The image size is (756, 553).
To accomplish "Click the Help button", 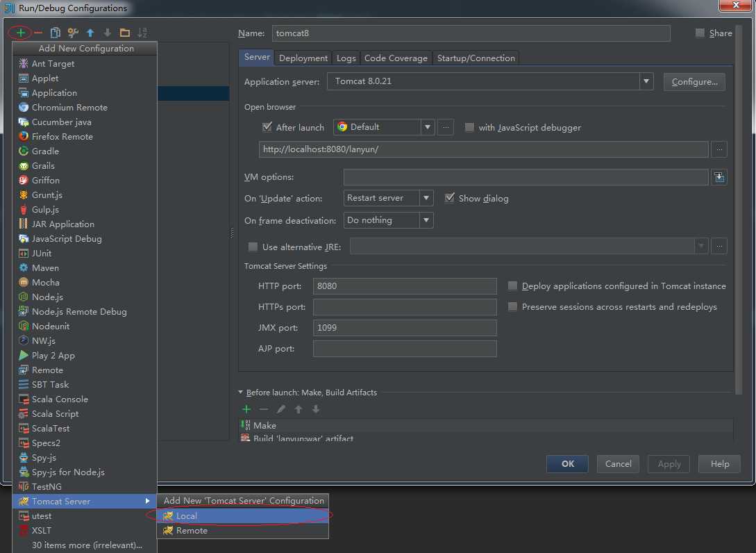I will (x=719, y=464).
